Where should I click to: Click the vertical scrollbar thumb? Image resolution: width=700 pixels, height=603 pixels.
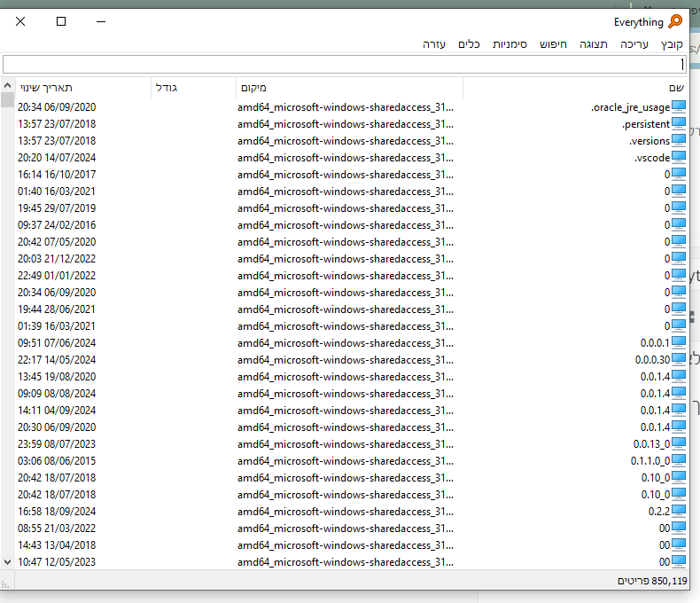7,99
